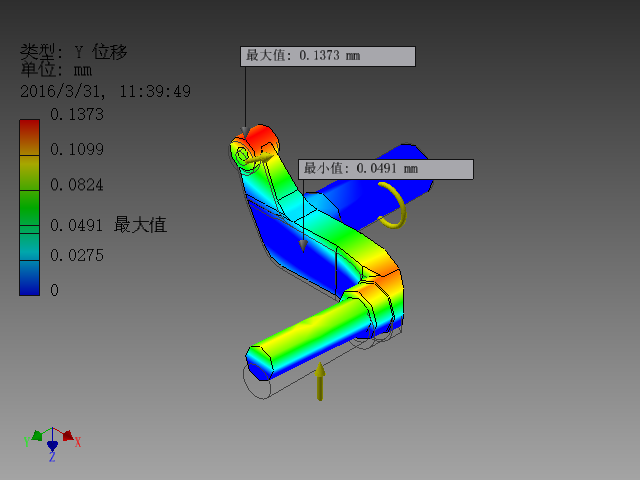Click the min value probe arrowhead
The image size is (640, 480).
(303, 245)
